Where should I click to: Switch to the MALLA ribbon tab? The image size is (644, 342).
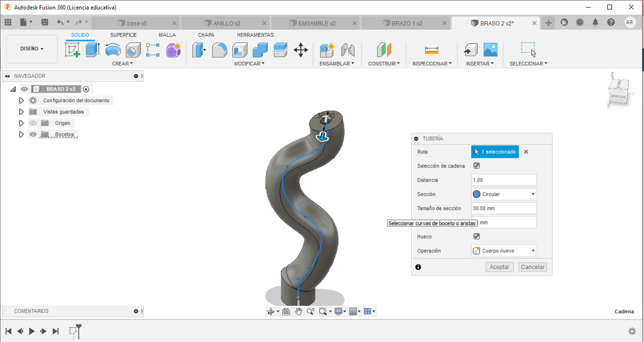(x=167, y=35)
